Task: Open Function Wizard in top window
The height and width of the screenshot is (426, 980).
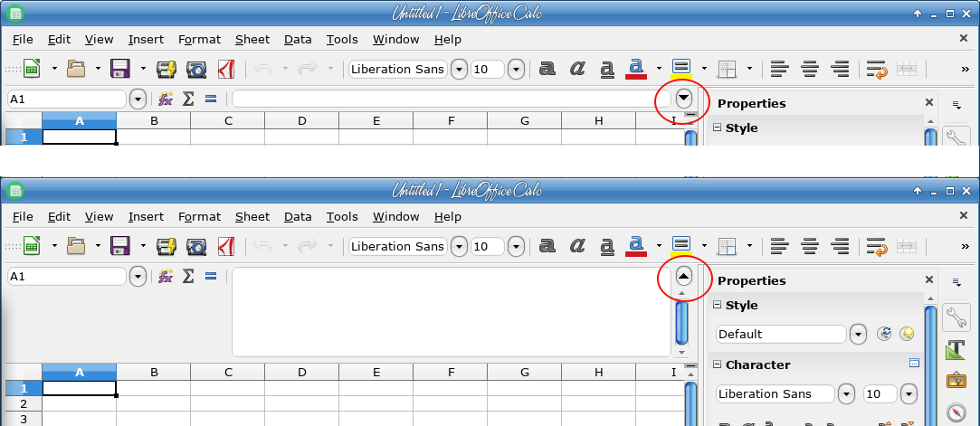Action: pos(166,99)
